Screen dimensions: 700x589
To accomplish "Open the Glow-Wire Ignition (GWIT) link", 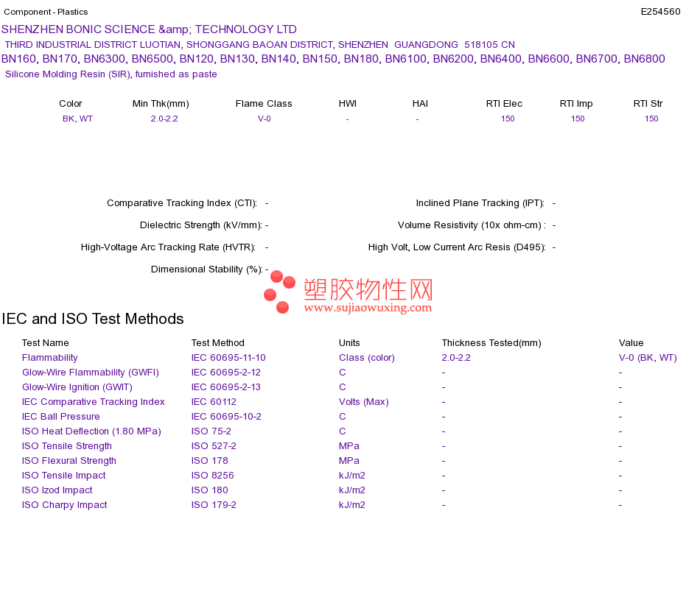I will pos(77,387).
